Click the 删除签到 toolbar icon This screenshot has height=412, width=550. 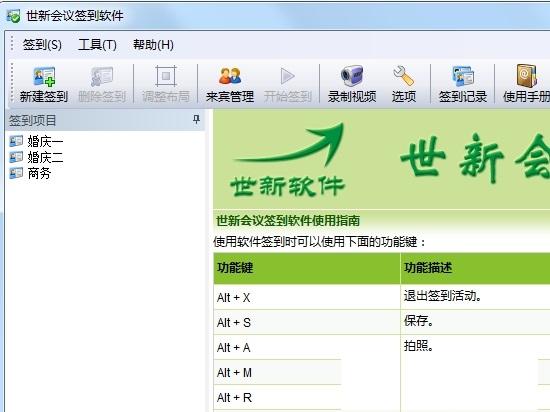[102, 76]
